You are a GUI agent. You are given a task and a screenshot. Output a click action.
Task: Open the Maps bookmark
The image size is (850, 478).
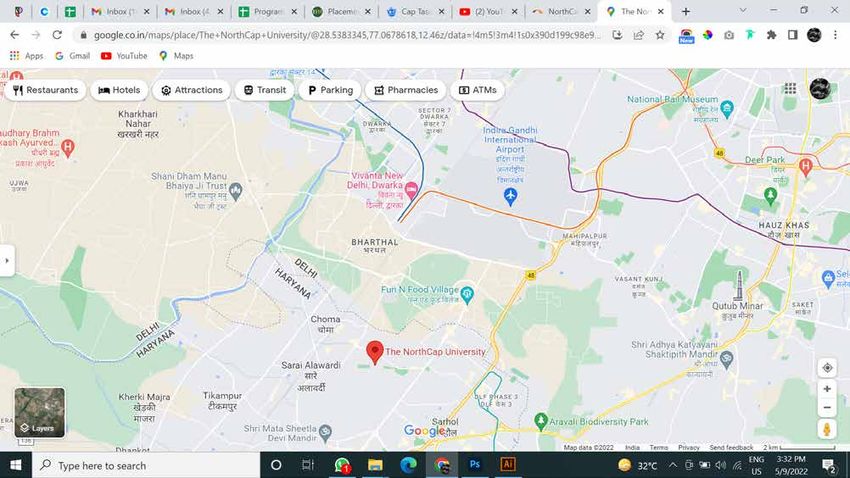(176, 56)
